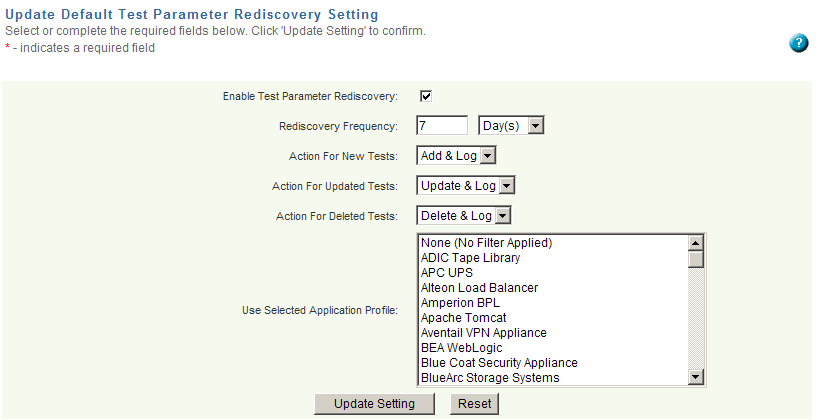
Task: Select Apache Tomcat application profile
Action: tap(463, 318)
